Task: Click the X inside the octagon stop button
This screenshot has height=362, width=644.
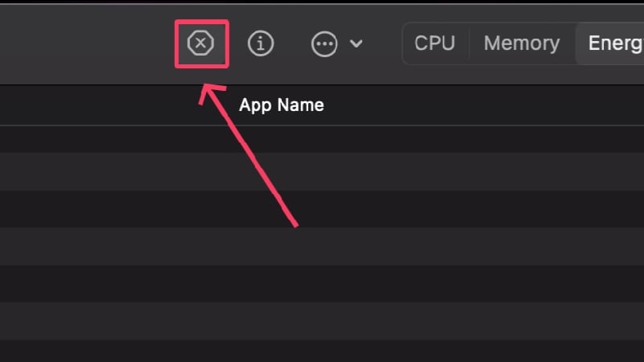Action: pyautogui.click(x=200, y=43)
